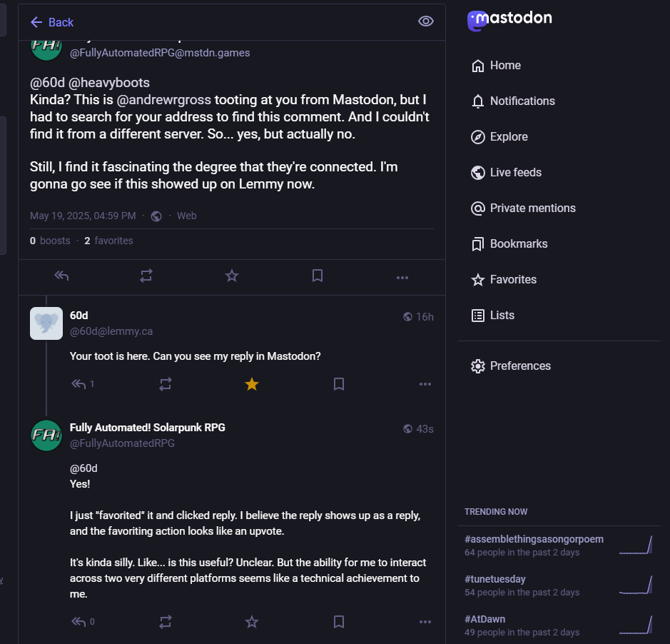Favorite the main post with star icon
This screenshot has width=670, height=644.
click(x=232, y=276)
